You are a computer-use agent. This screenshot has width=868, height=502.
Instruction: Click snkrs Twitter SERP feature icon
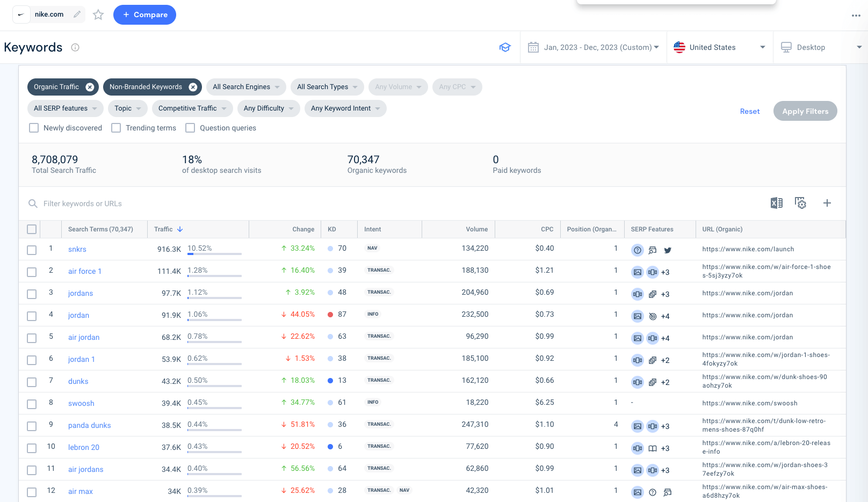click(668, 250)
